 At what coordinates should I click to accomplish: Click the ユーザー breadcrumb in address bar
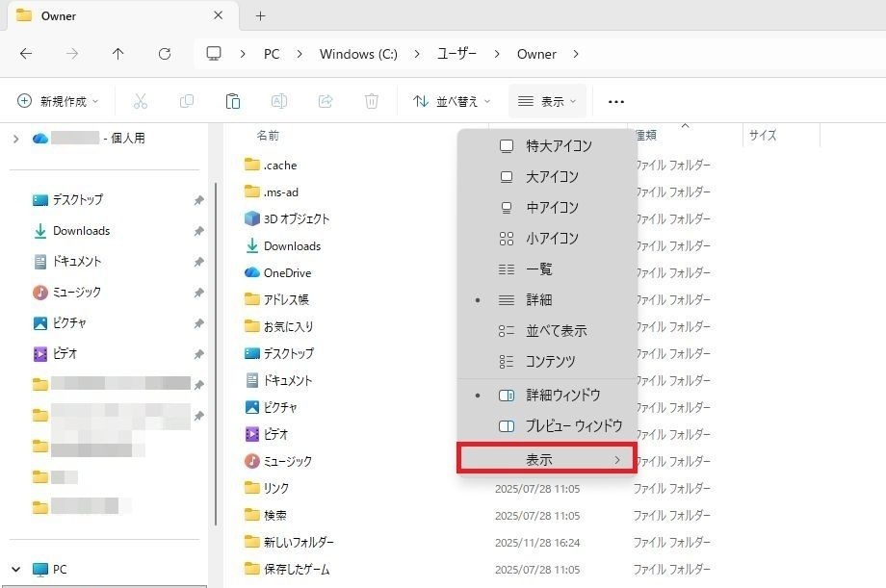pos(457,54)
